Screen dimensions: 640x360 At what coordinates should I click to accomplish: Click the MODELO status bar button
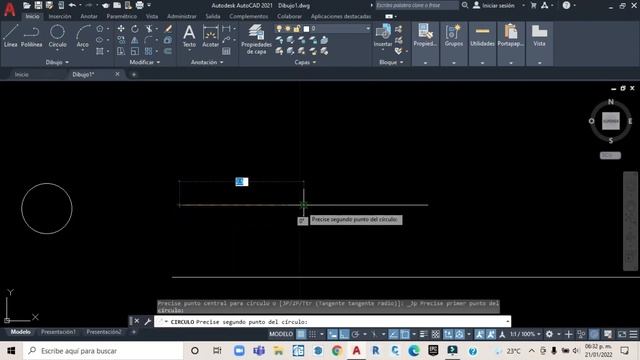[x=281, y=334]
